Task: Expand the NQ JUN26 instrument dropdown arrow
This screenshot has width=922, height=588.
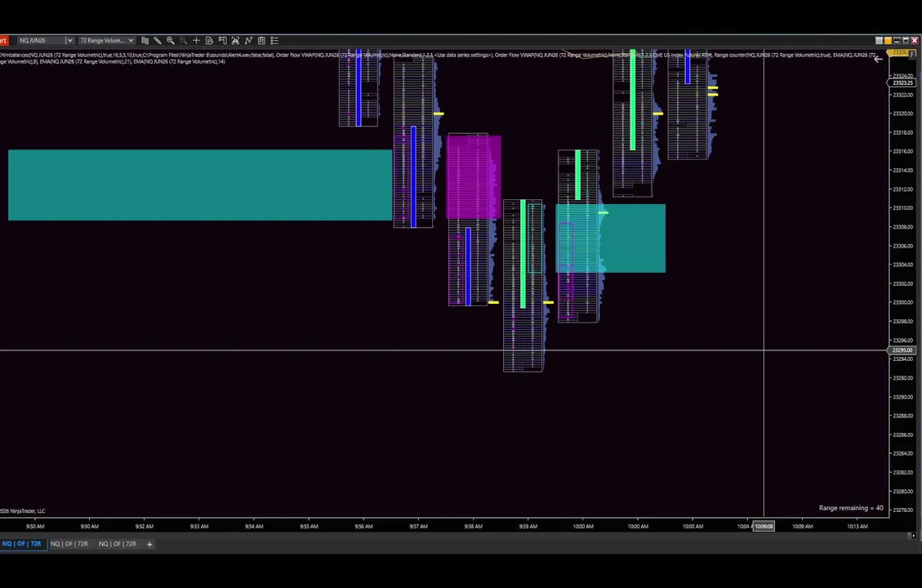Action: pyautogui.click(x=69, y=41)
